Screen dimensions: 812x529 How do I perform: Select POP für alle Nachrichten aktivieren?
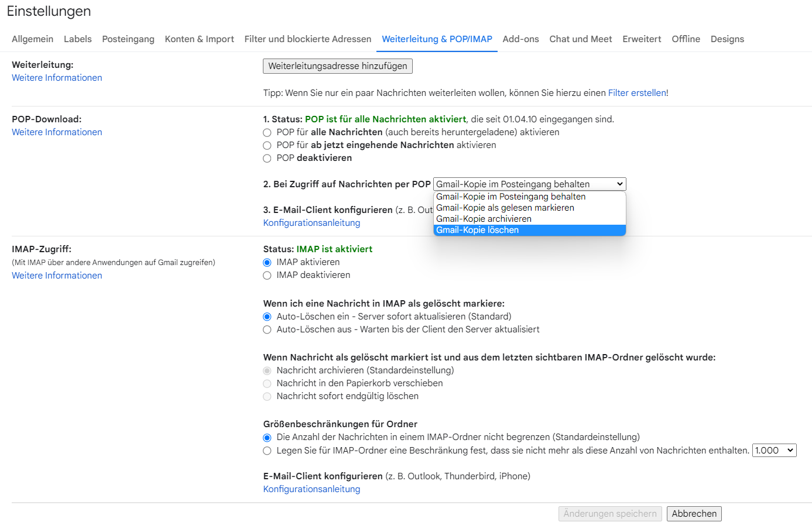coord(267,133)
